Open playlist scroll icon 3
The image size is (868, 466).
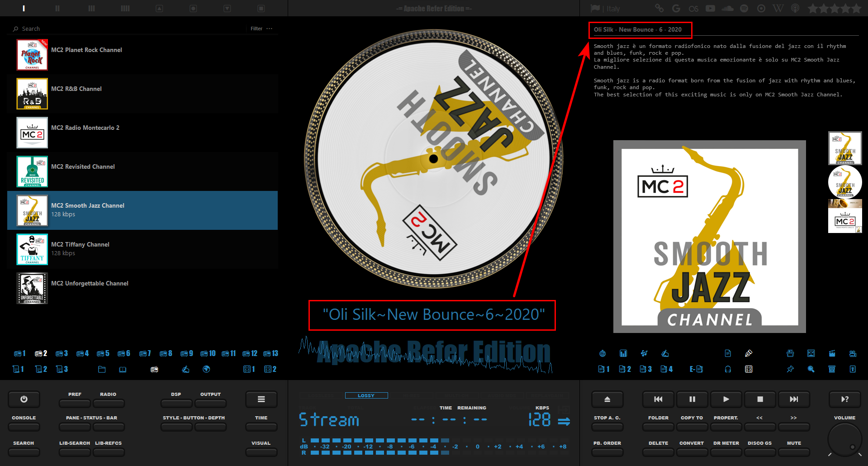click(x=62, y=369)
